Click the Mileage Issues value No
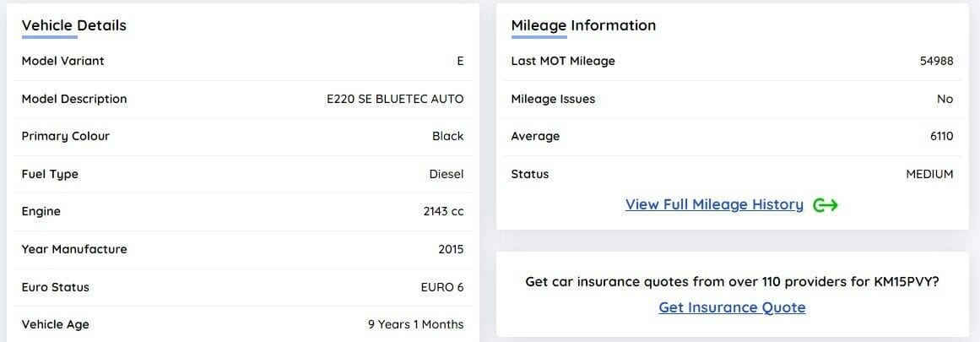 pyautogui.click(x=945, y=99)
